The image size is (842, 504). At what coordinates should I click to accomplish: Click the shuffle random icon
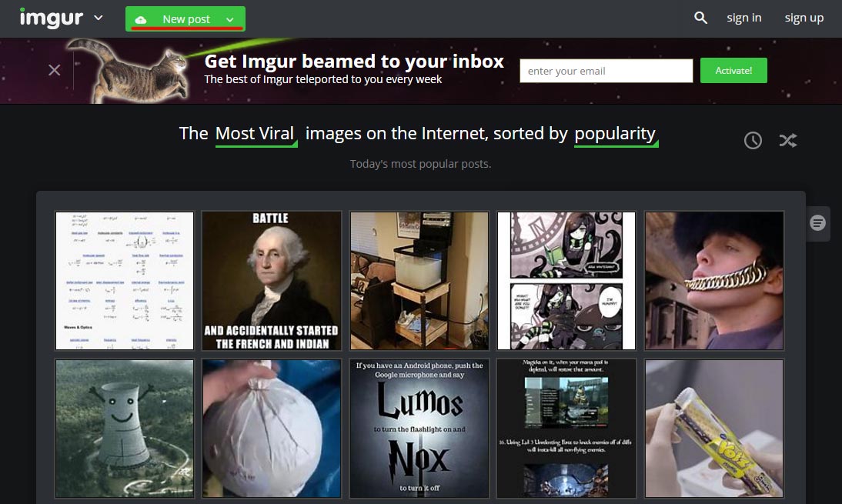(x=788, y=141)
